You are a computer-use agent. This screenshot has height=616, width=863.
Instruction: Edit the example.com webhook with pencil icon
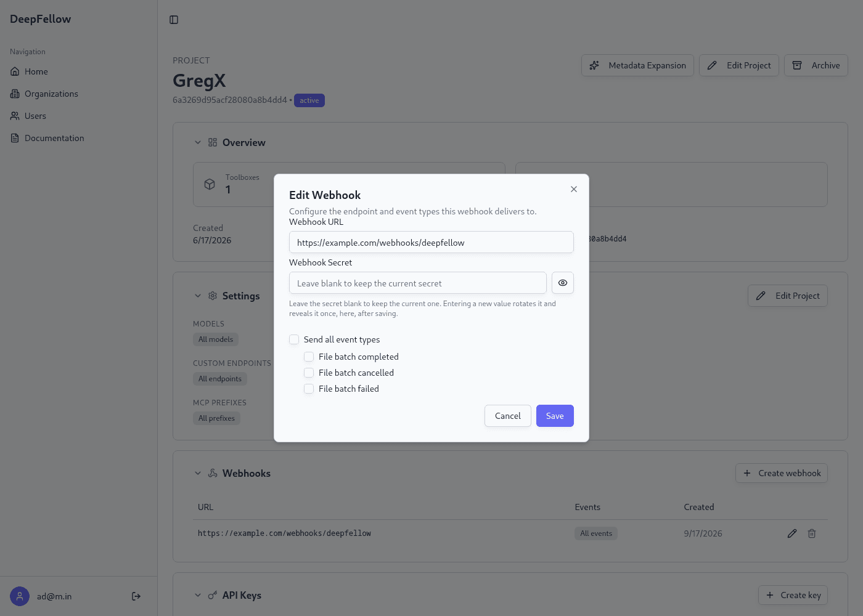792,533
